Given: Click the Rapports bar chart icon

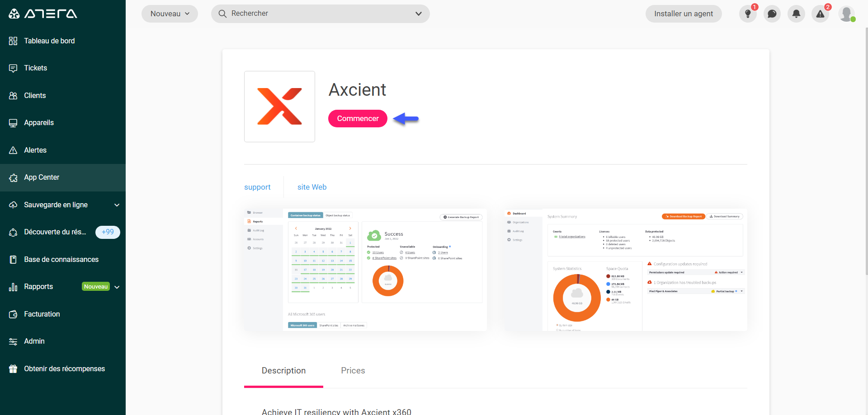Looking at the screenshot, I should (x=13, y=287).
